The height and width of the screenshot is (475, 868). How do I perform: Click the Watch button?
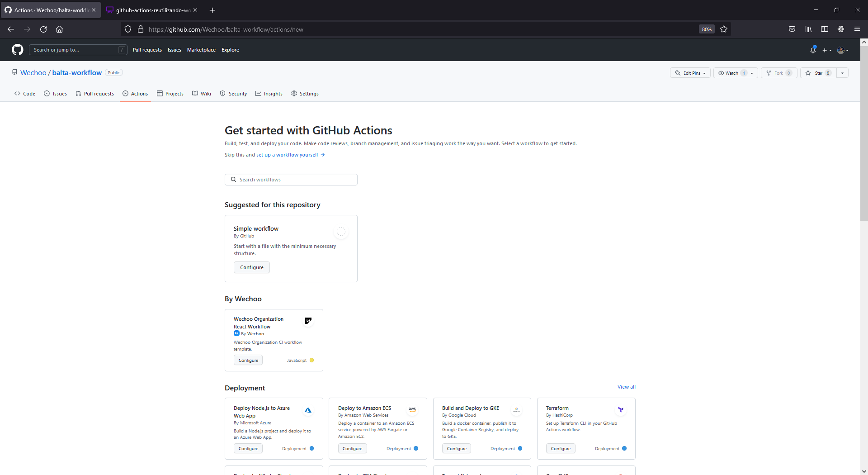[731, 73]
